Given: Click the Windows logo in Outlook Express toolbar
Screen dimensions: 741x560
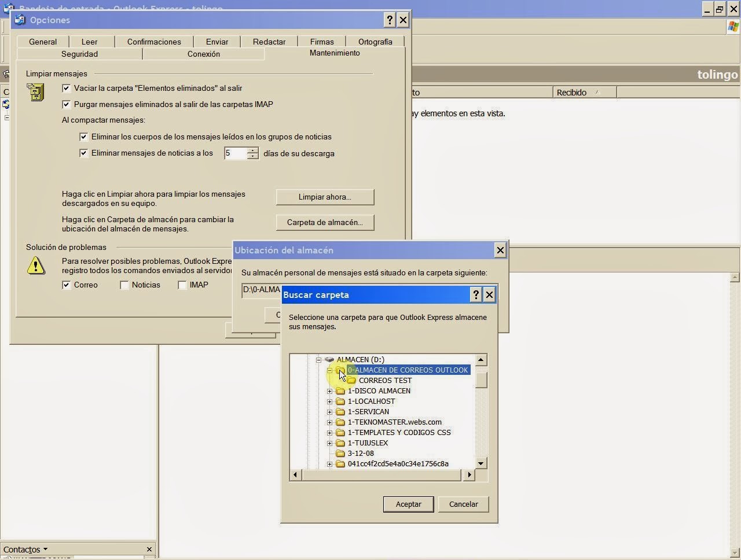Looking at the screenshot, I should click(x=733, y=27).
